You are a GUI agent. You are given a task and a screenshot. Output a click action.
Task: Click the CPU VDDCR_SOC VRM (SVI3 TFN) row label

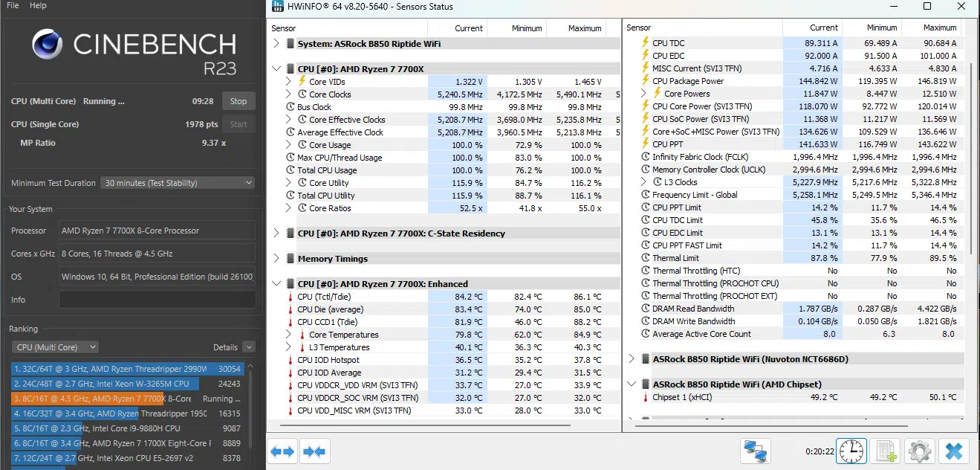358,398
